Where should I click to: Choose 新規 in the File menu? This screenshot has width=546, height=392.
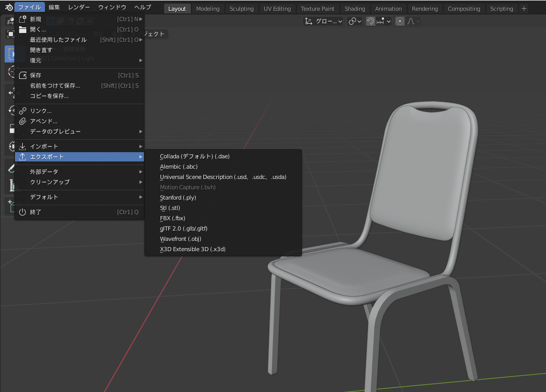click(79, 19)
